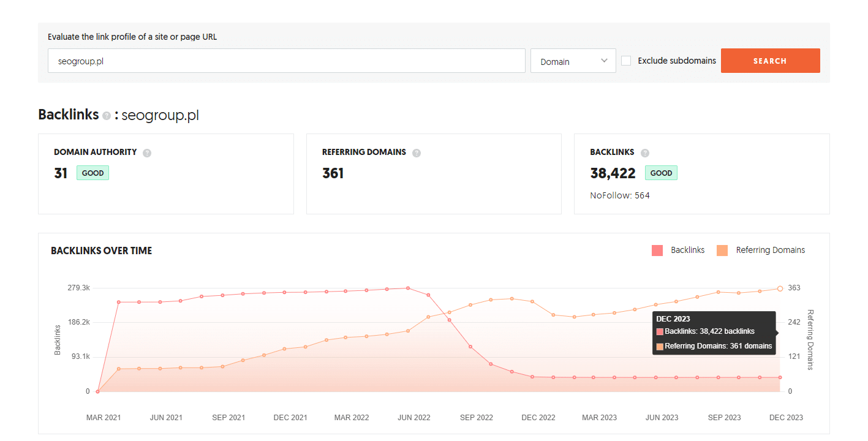Click the GOOD badge beside Domain Authority score

[92, 173]
